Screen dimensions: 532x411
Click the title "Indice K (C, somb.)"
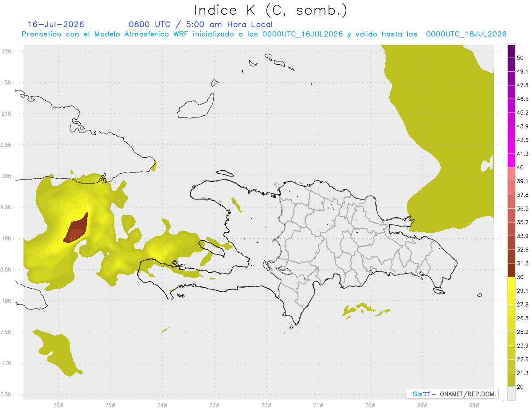(x=271, y=10)
